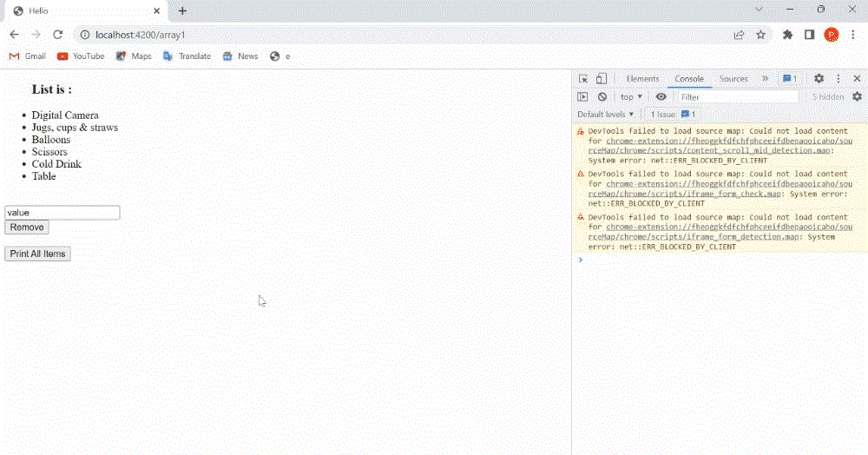Image resolution: width=868 pixels, height=455 pixels.
Task: Open DevTools customize three-dot menu
Action: [838, 79]
